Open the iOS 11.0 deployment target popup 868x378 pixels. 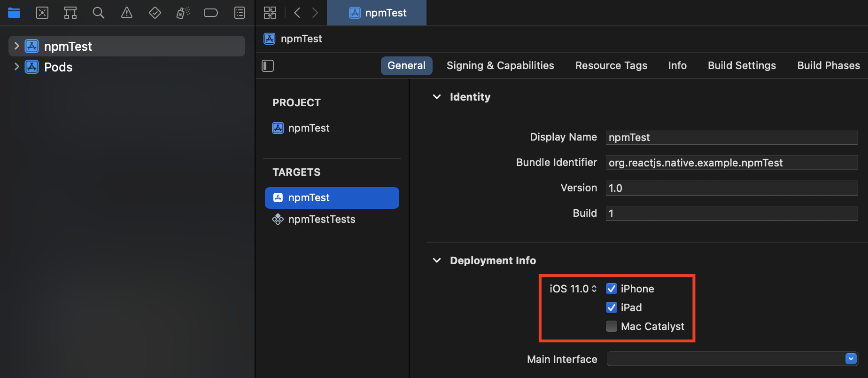click(x=573, y=289)
